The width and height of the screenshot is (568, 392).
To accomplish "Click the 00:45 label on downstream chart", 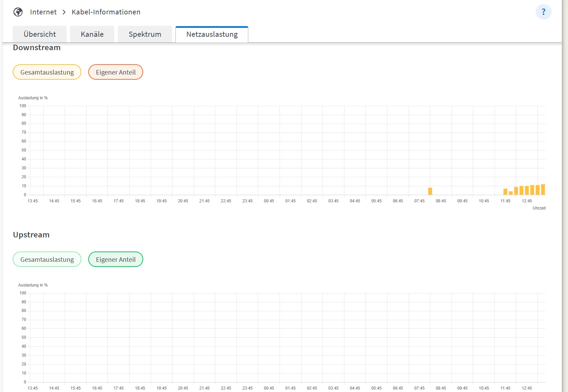I will 269,201.
